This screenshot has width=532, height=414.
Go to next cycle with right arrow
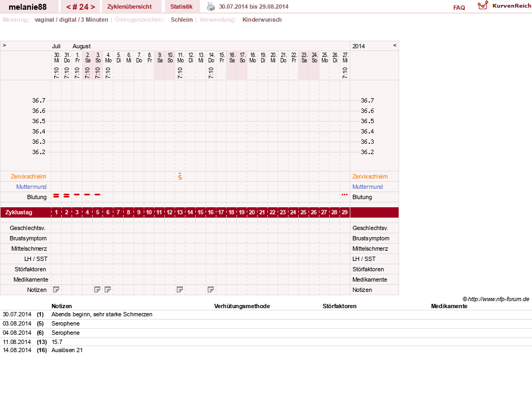93,7
